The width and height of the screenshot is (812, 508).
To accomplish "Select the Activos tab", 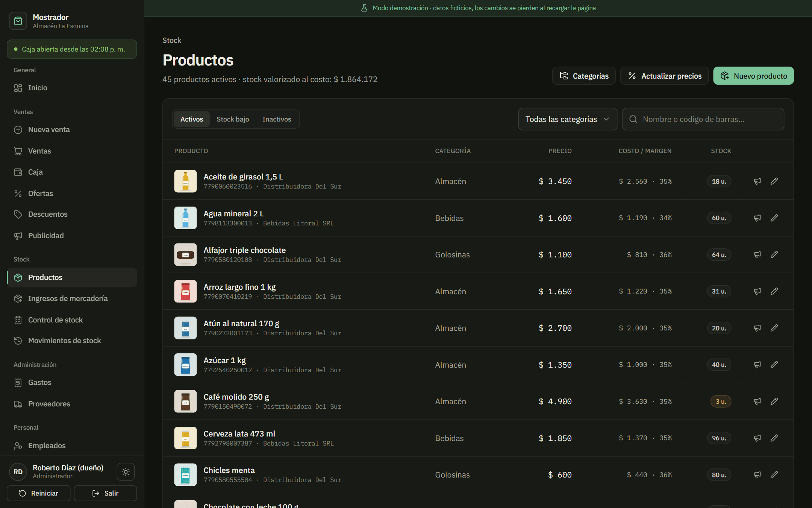I will tap(192, 119).
